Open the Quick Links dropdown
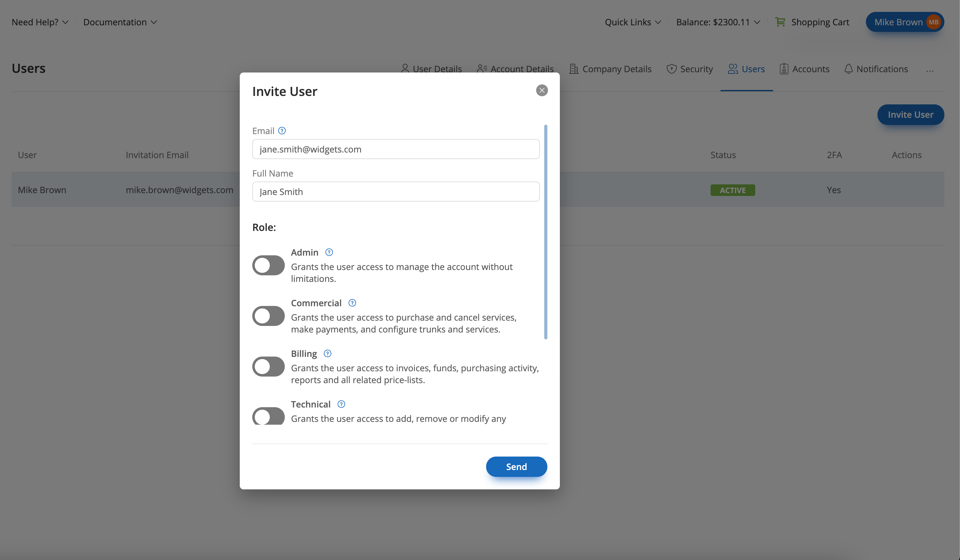This screenshot has height=560, width=960. pos(633,22)
